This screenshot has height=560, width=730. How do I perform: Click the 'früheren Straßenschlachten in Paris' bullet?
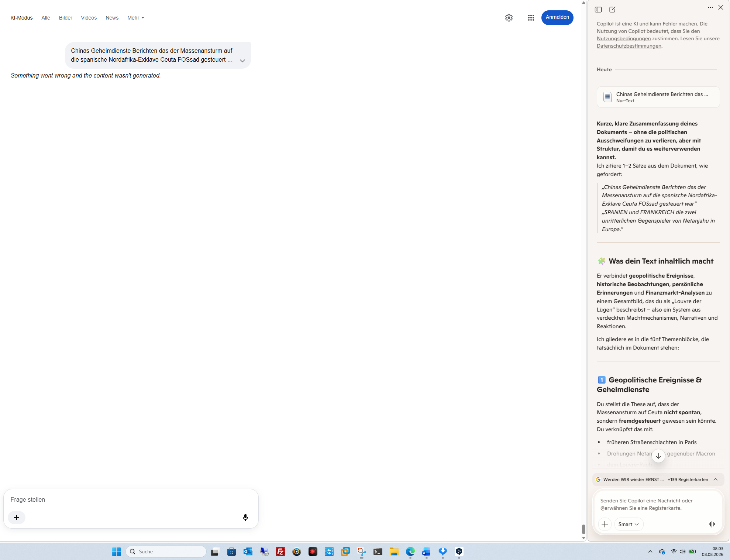(x=652, y=442)
